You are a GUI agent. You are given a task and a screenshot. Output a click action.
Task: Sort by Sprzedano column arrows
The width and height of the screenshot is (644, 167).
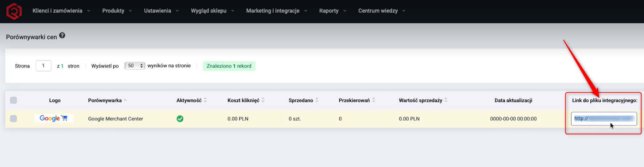[x=317, y=100]
